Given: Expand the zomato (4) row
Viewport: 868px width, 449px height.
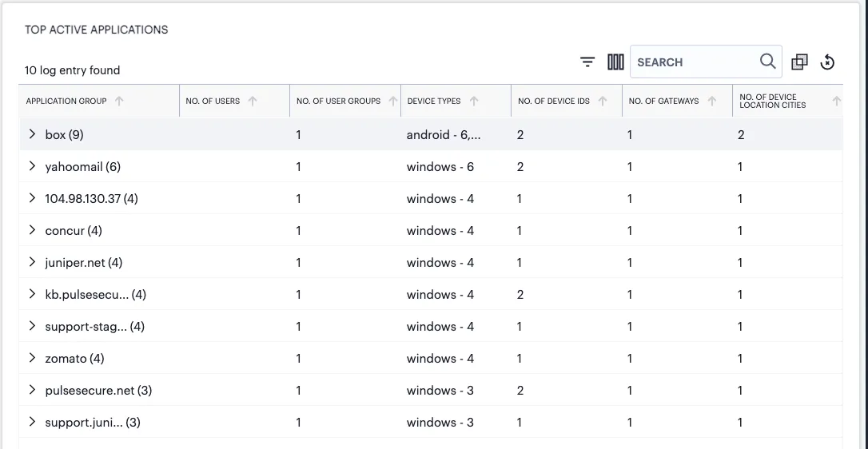Looking at the screenshot, I should coord(32,358).
